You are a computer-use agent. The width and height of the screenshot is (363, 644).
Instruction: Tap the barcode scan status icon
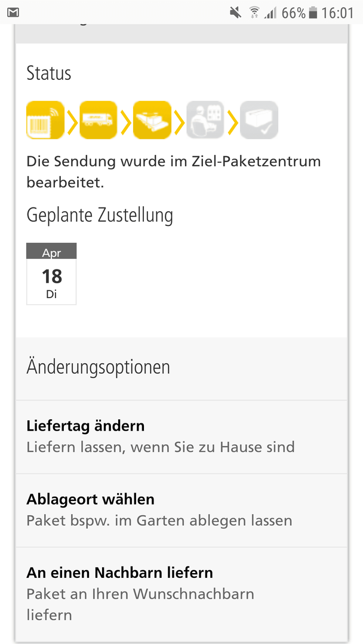click(x=45, y=120)
